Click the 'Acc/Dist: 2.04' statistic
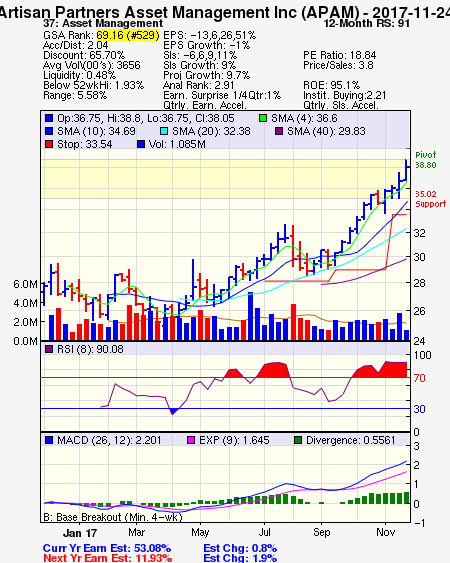Image resolution: width=450 pixels, height=563 pixels. click(x=75, y=45)
